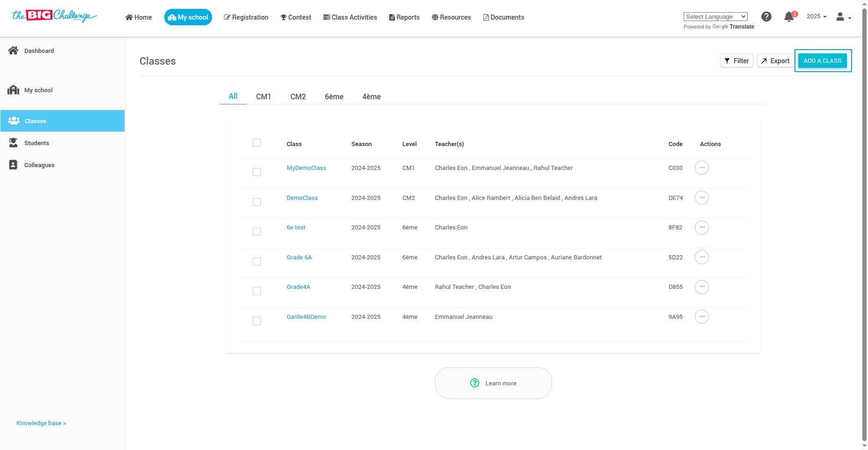Expand the 2025 season dropdown
868x450 pixels.
816,16
